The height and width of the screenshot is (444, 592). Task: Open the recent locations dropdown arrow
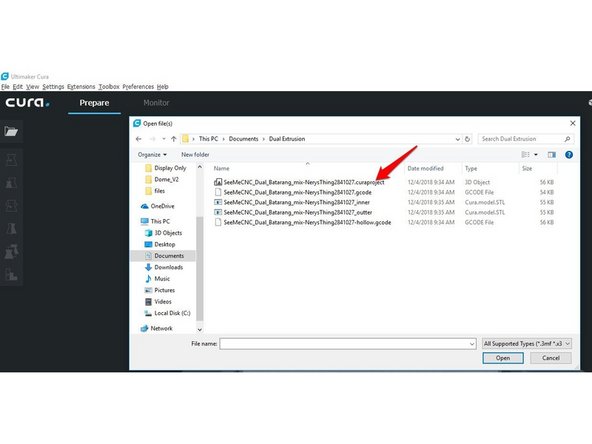pos(163,139)
